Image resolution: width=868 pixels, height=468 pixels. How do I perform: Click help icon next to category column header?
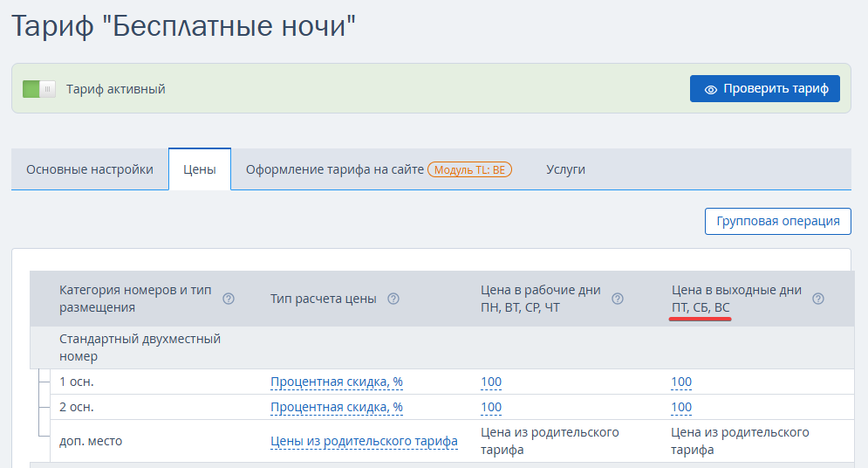click(x=229, y=299)
